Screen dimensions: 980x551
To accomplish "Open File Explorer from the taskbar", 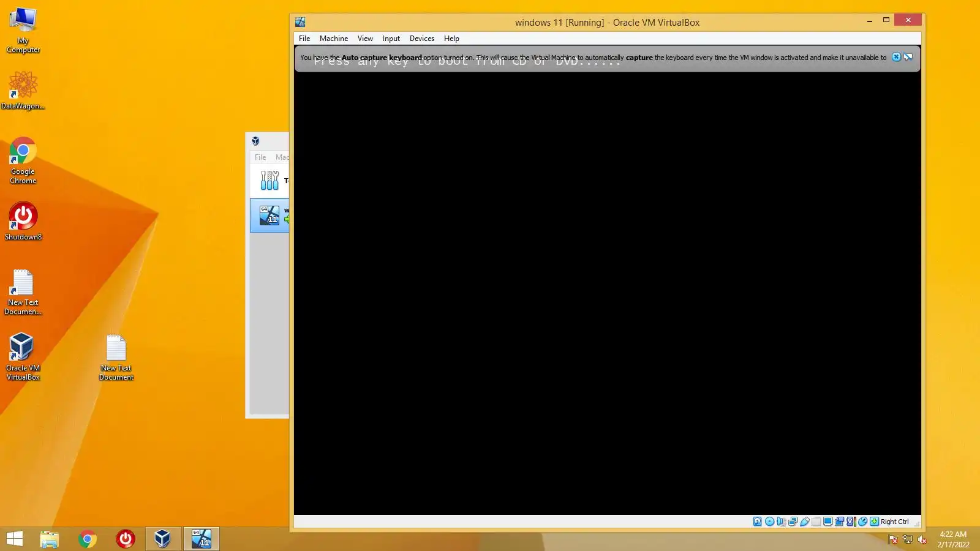I will click(49, 539).
